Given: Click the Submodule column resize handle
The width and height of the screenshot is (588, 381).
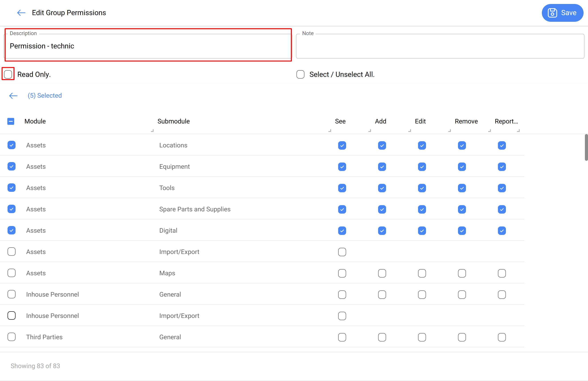Looking at the screenshot, I should pyautogui.click(x=330, y=131).
